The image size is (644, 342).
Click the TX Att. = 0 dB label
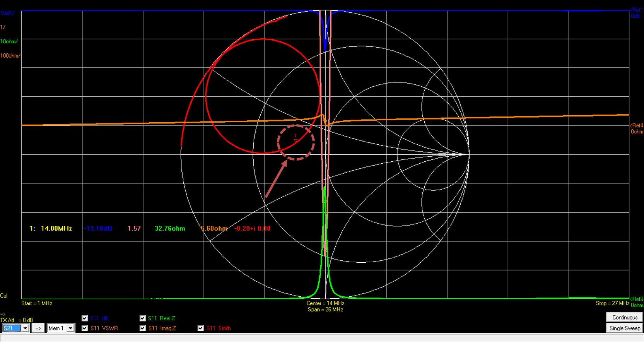(16, 320)
